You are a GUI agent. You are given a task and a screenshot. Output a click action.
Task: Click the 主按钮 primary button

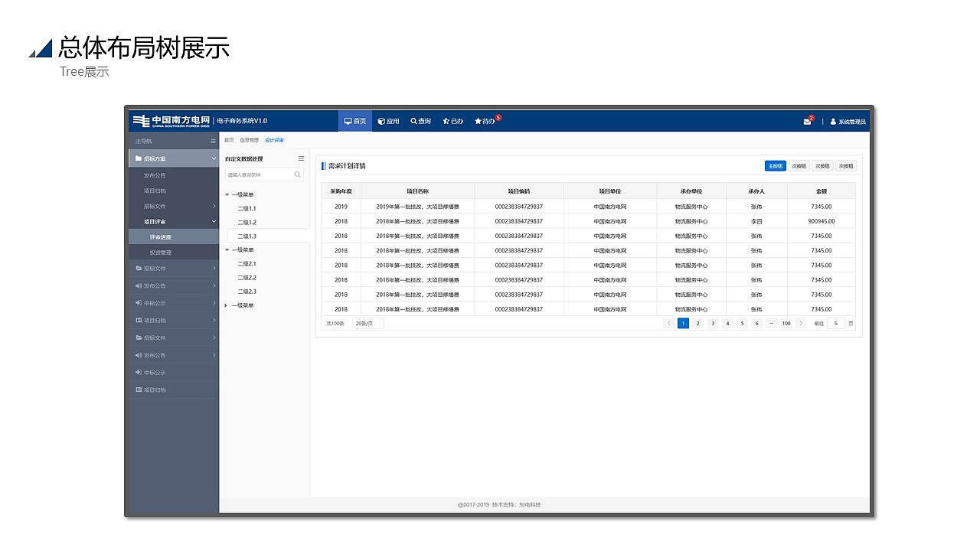[775, 165]
